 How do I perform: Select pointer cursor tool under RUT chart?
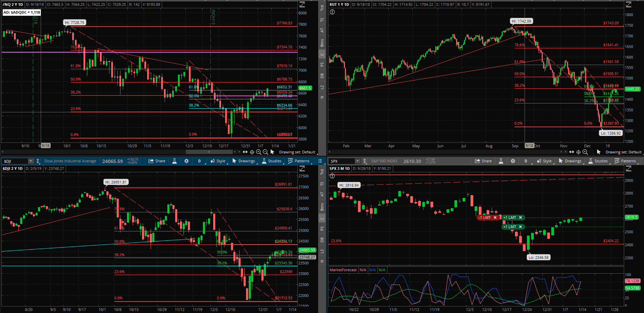[599, 152]
